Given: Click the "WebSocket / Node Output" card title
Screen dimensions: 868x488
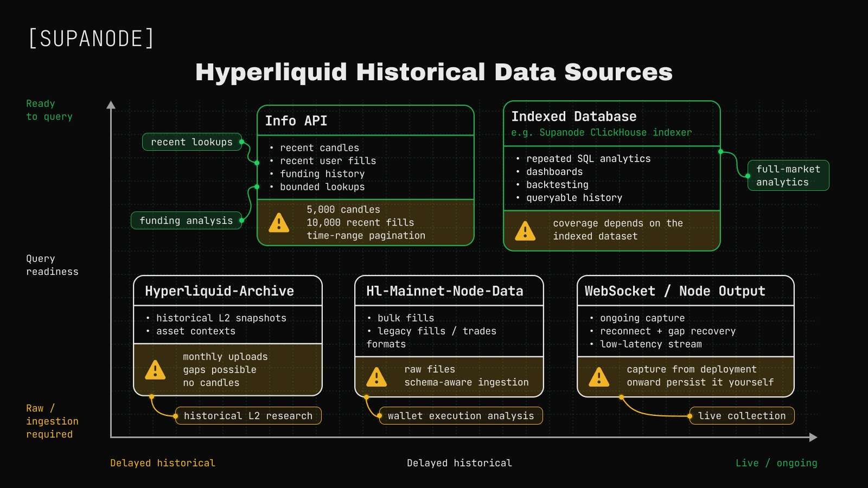Looking at the screenshot, I should (x=675, y=291).
